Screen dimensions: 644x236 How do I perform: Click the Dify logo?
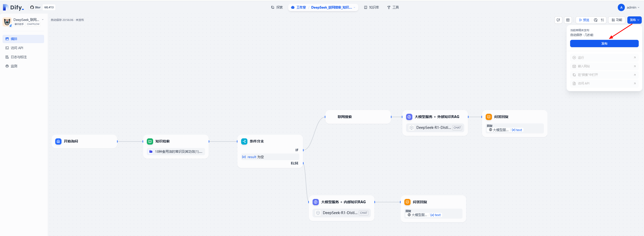(13, 7)
